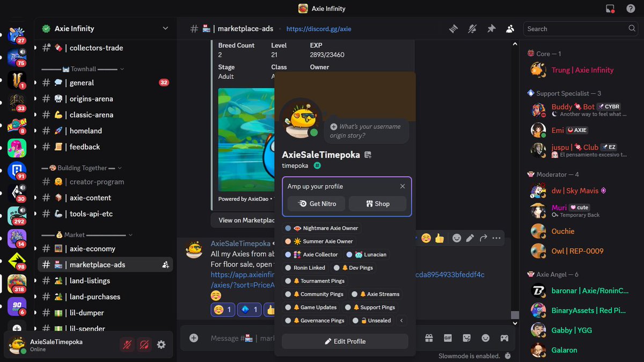Open the tools-api-etc channel
The image size is (644, 362).
pyautogui.click(x=105, y=214)
